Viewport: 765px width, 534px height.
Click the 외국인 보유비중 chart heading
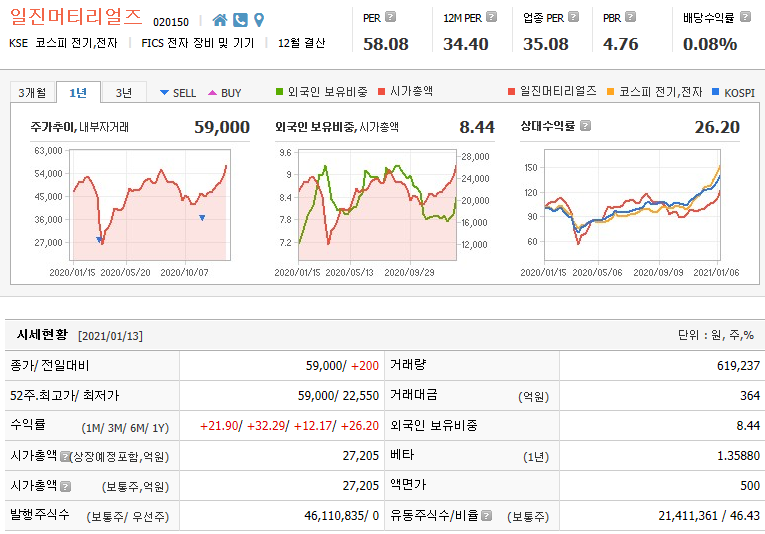315,127
